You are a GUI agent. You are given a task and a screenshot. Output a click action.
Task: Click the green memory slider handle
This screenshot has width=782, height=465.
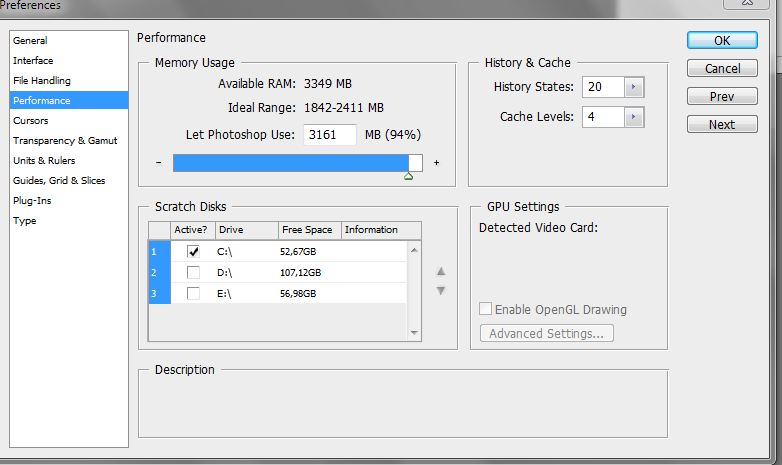408,176
